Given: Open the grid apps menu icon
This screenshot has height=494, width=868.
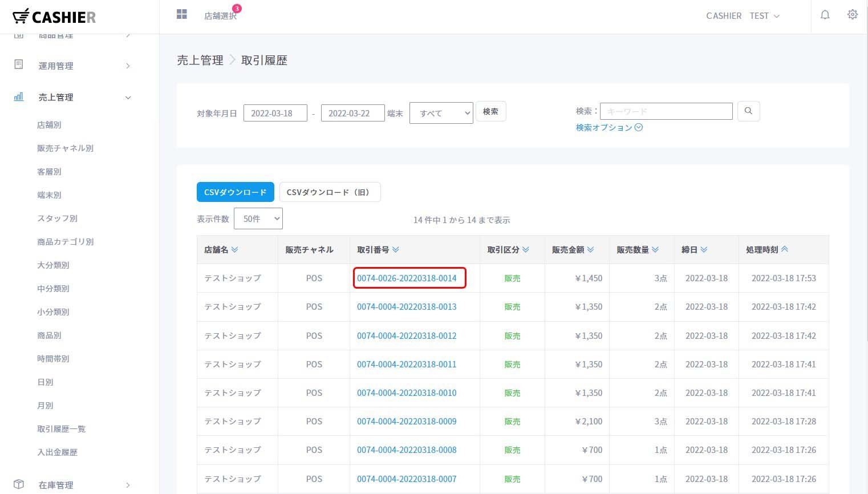Looking at the screenshot, I should [x=182, y=14].
